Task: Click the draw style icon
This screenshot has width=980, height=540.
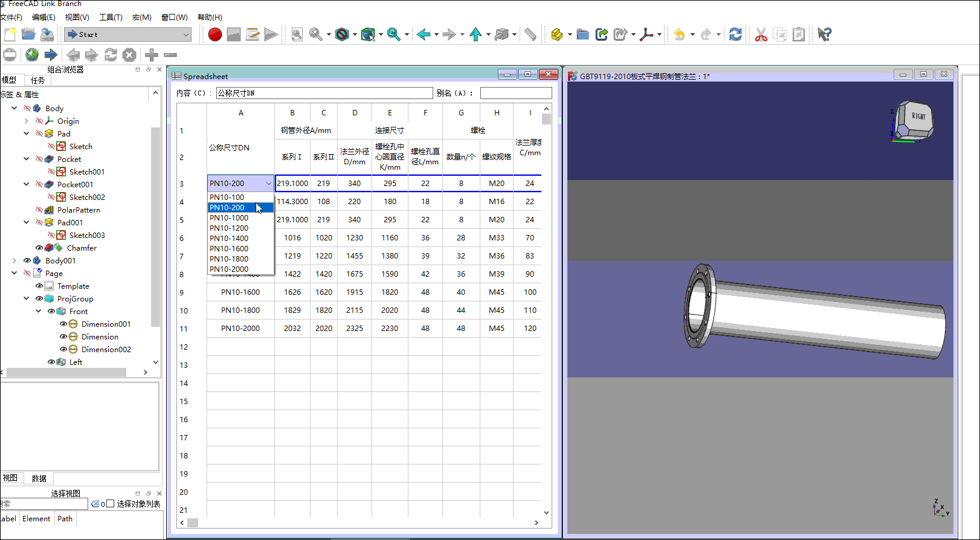Action: [x=342, y=34]
